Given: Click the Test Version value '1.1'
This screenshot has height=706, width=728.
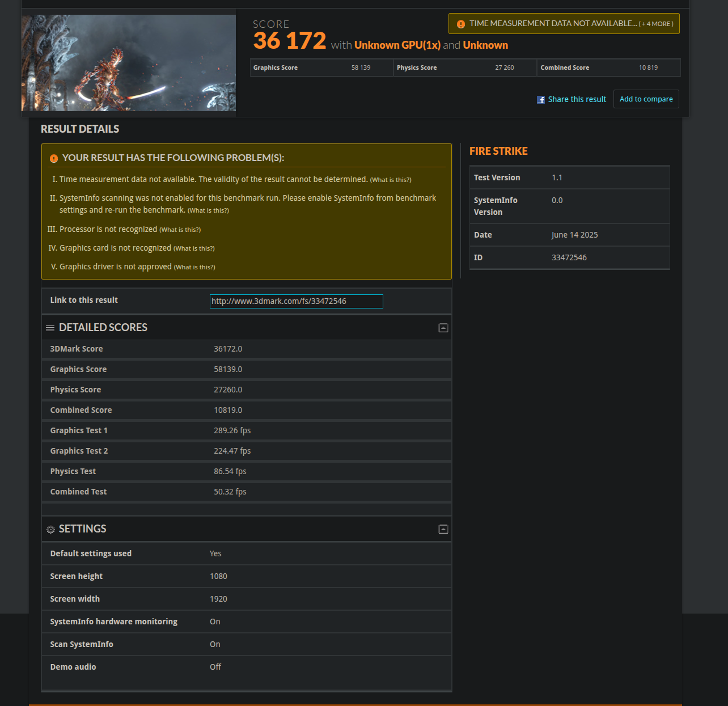Looking at the screenshot, I should pos(557,177).
